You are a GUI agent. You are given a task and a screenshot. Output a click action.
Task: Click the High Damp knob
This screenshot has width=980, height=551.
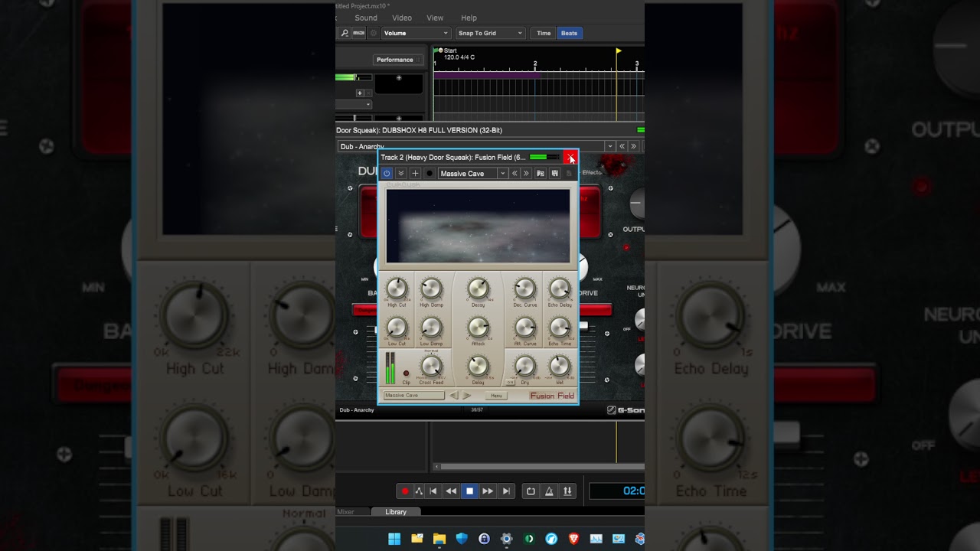coord(431,289)
